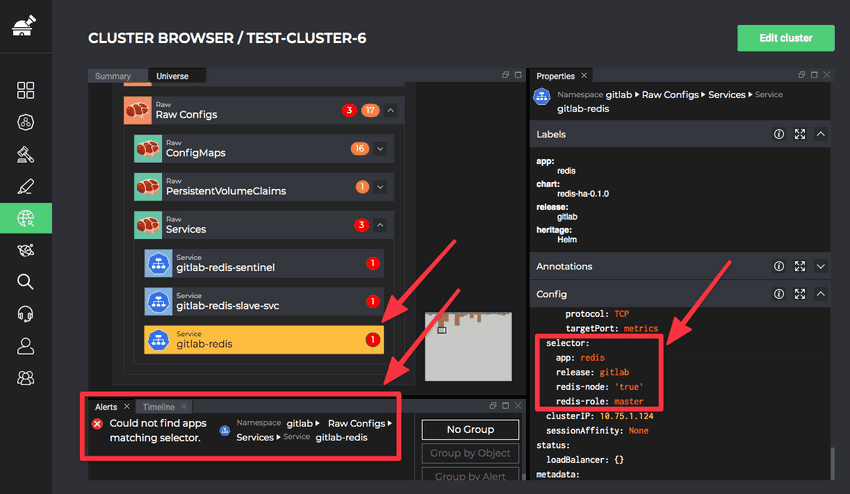
Task: Click the gitlab-redis-sentinel service icon
Action: [x=158, y=264]
